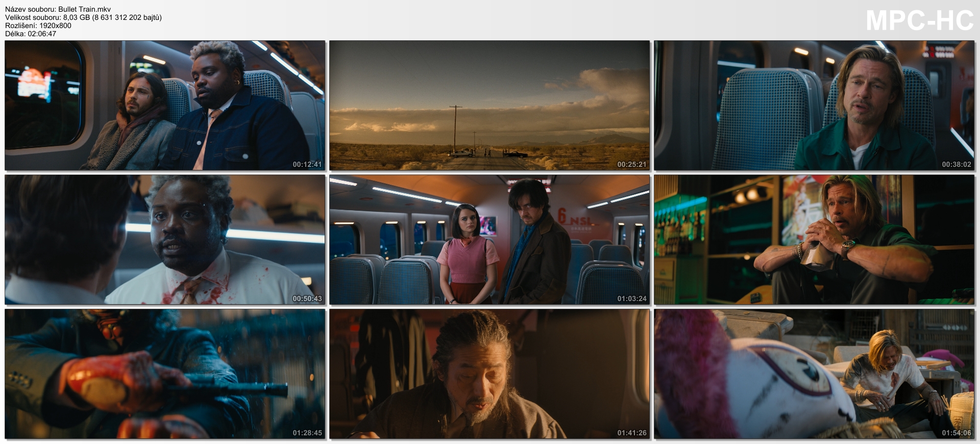Screen dimensions: 980x444
Task: Select the thumbnail at 00:38:02
Action: point(814,105)
